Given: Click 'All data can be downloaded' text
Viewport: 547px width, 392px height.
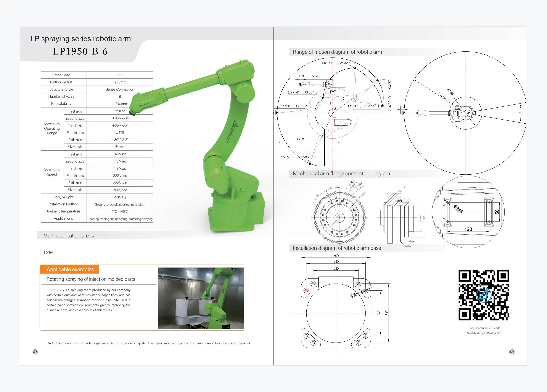Looking at the screenshot, I should point(484,333).
